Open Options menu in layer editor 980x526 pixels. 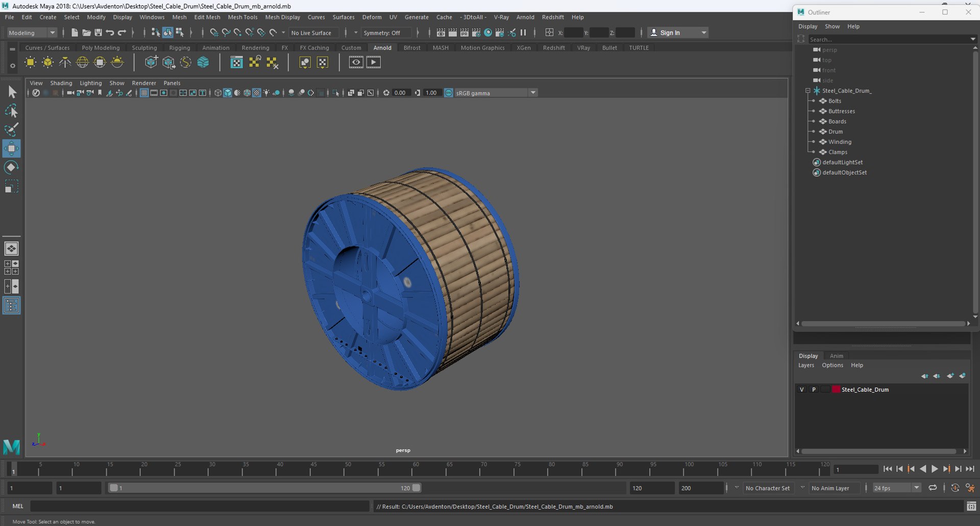(x=832, y=365)
